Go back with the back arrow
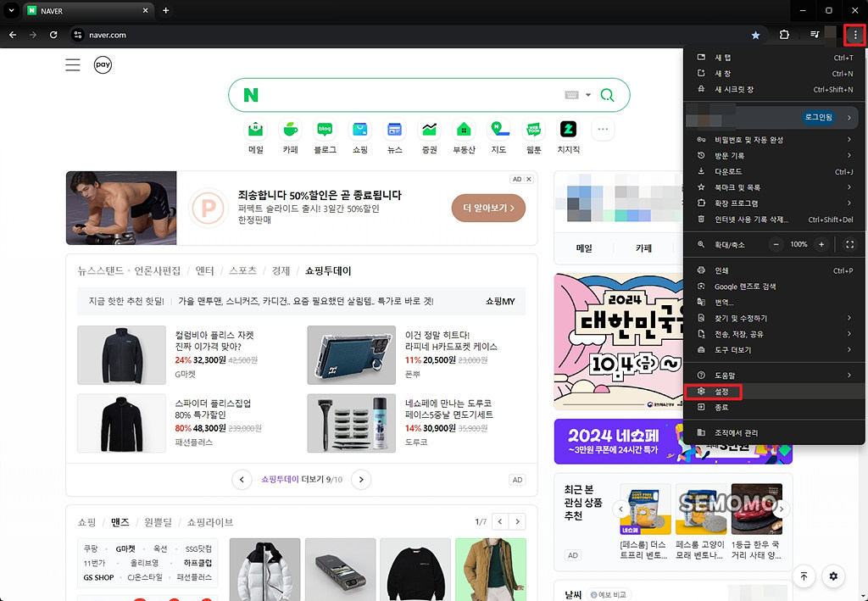Image resolution: width=868 pixels, height=601 pixels. [13, 35]
